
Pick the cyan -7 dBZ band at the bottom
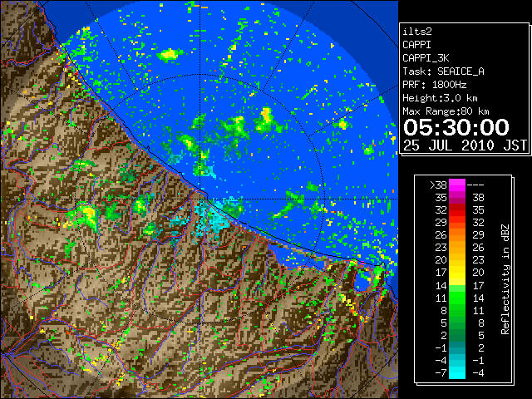[457, 373]
